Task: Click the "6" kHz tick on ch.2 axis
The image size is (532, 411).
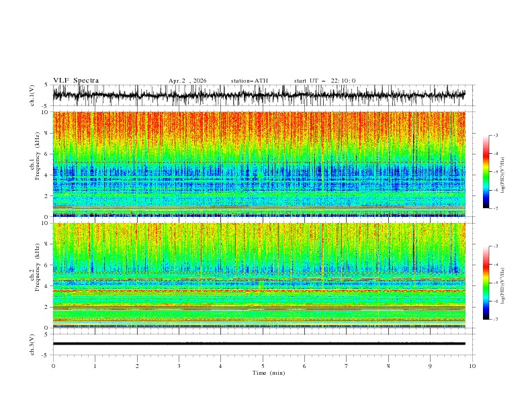Action: click(46, 265)
